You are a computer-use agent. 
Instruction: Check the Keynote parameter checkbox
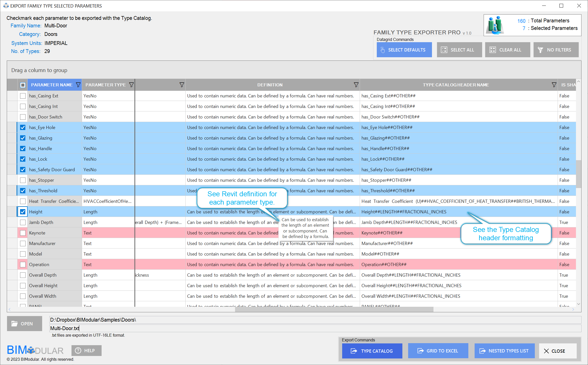click(23, 233)
